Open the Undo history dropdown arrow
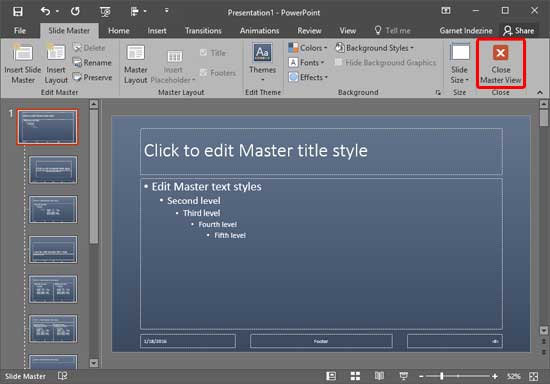 coord(58,12)
